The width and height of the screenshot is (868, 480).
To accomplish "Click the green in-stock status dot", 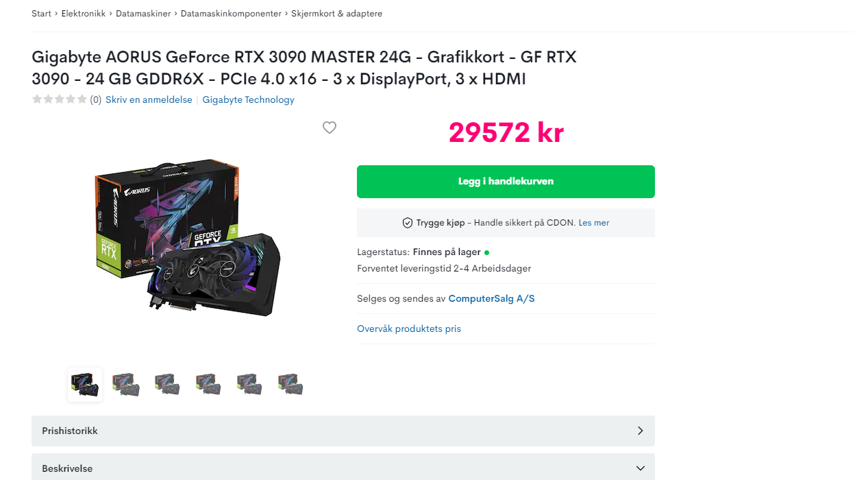I will [486, 252].
